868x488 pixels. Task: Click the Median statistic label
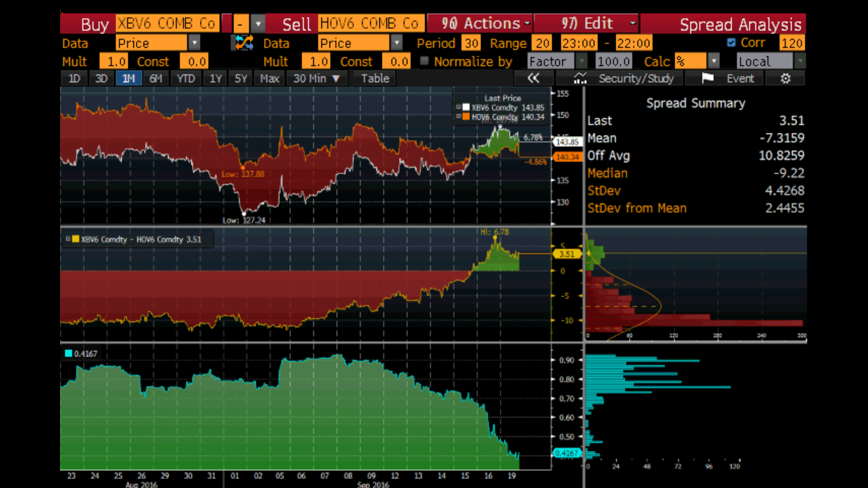point(607,173)
